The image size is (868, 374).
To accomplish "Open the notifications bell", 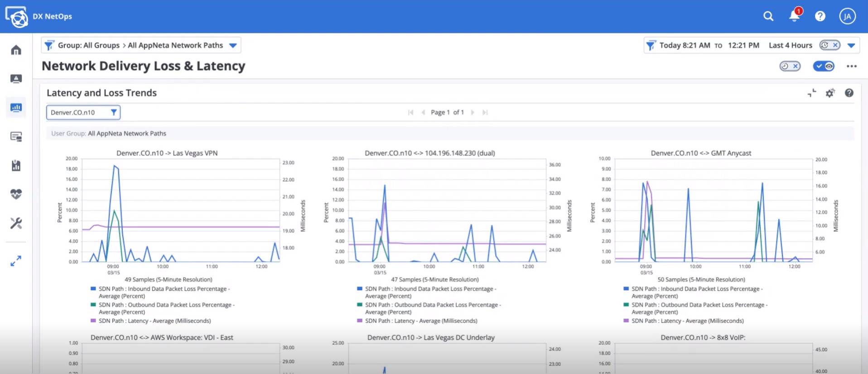I will (794, 16).
